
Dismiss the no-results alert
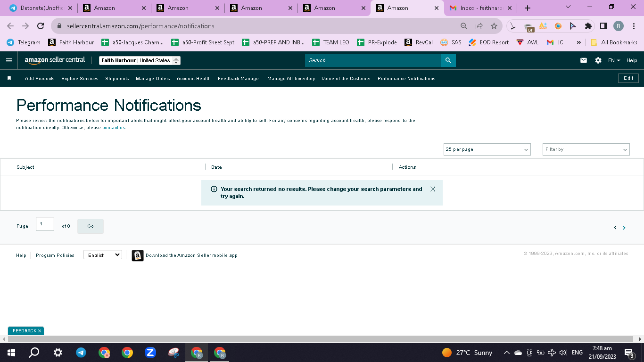[433, 189]
